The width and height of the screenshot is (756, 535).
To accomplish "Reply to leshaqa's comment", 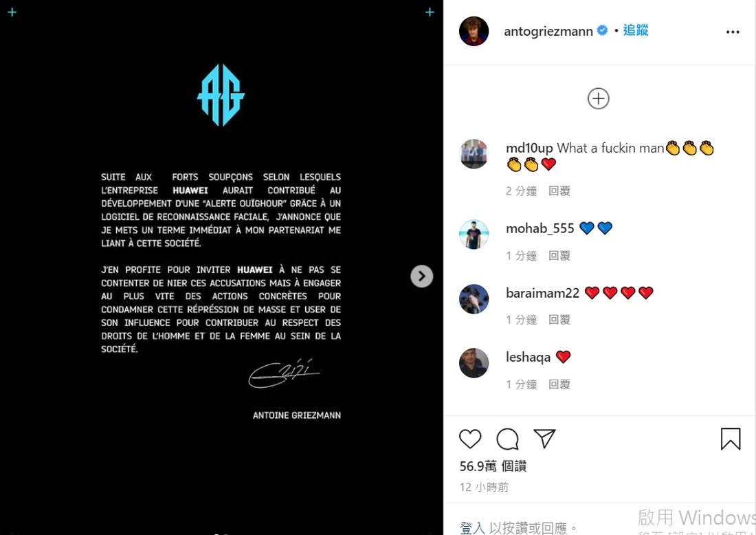I will pos(559,384).
